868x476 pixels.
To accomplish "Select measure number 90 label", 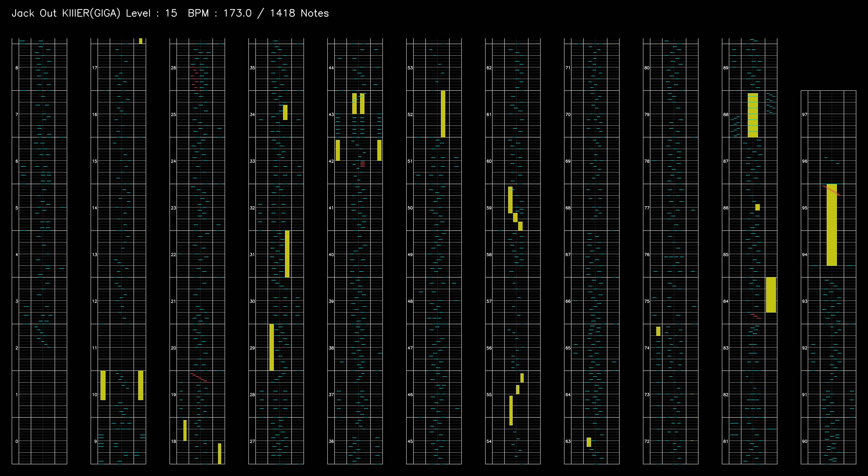I will 804,441.
